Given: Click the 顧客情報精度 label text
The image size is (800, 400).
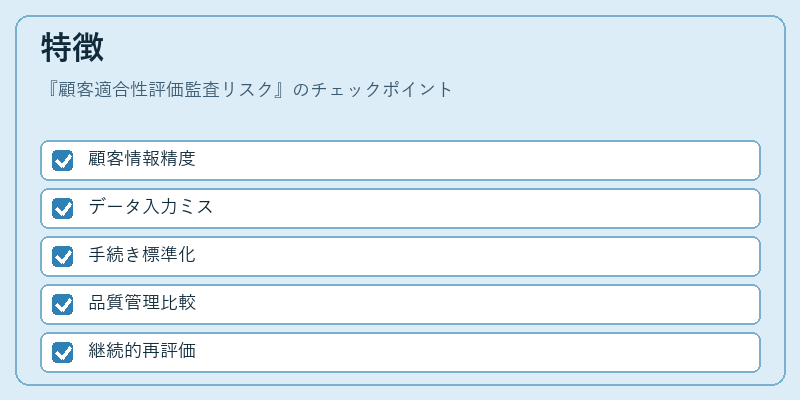Looking at the screenshot, I should 142,160.
